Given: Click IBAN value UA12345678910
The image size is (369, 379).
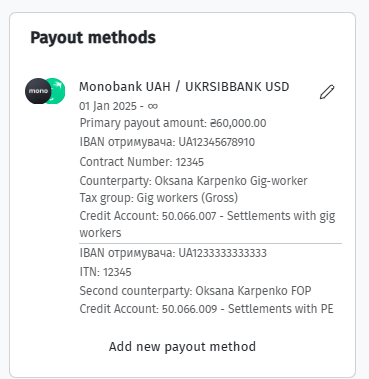Looking at the screenshot, I should (217, 142).
